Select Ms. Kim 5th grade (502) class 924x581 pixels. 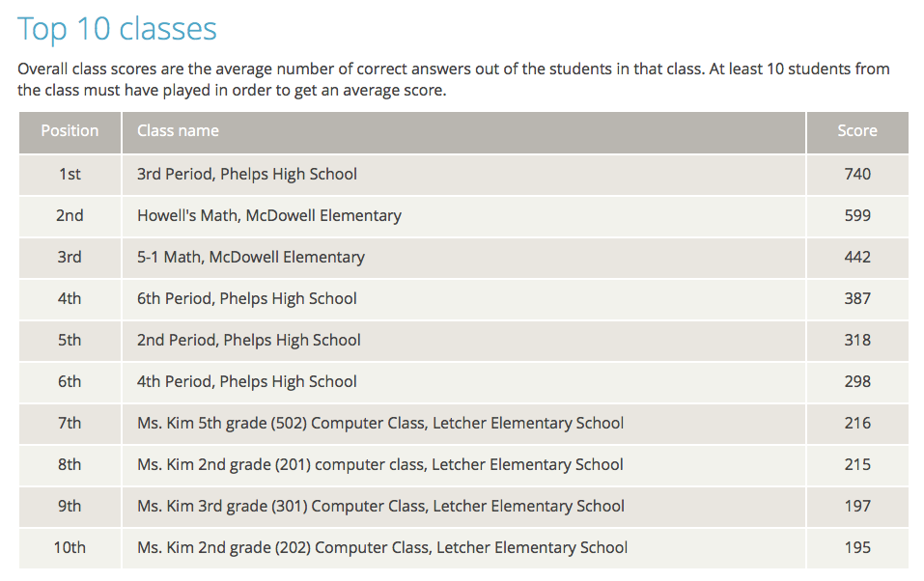coord(380,424)
